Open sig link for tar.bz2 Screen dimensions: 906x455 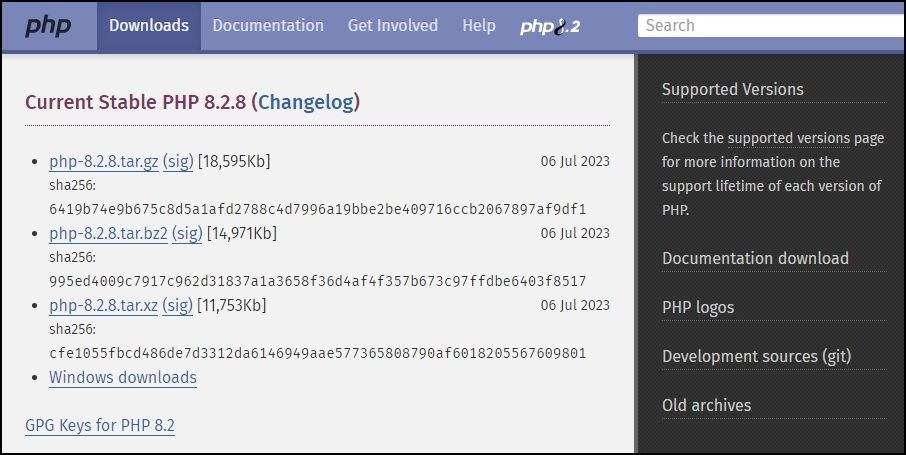pyautogui.click(x=187, y=233)
